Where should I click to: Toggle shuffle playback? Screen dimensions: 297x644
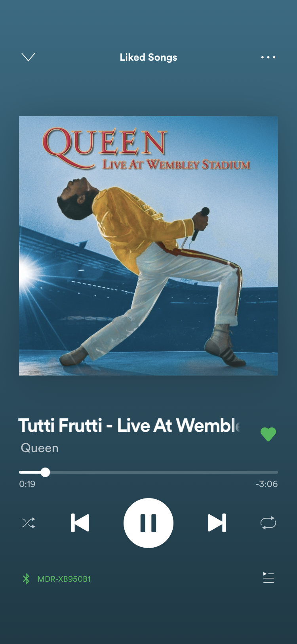pos(29,523)
